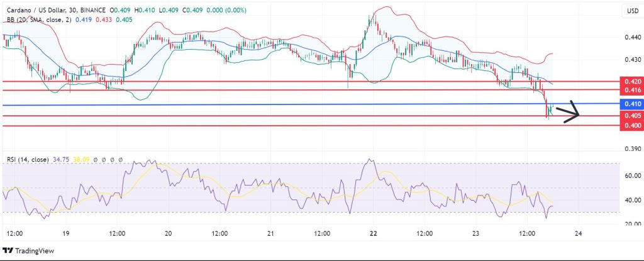
Task: Select the blue 0.410 price label
Action: (x=631, y=104)
